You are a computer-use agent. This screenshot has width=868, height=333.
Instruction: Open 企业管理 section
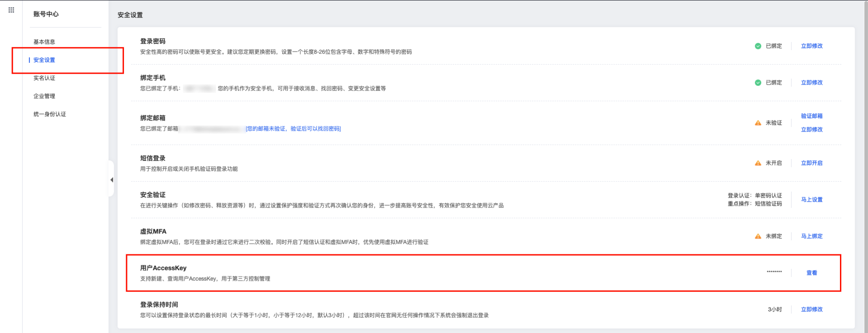[x=44, y=96]
